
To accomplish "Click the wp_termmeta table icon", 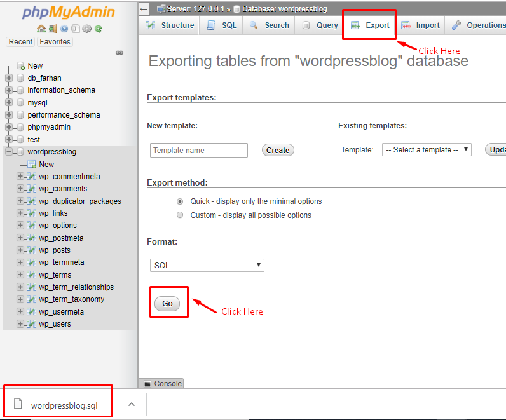I will pyautogui.click(x=31, y=262).
